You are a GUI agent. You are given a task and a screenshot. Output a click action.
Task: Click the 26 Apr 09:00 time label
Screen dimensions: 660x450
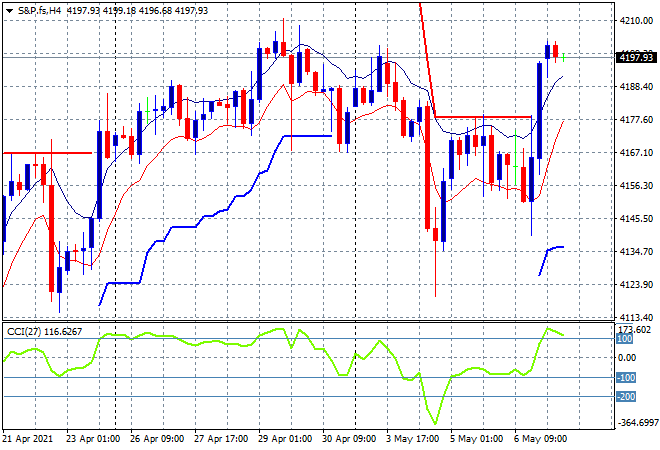pyautogui.click(x=157, y=439)
